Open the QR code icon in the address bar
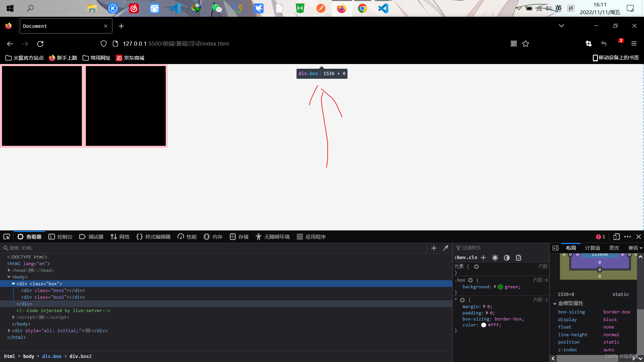 [514, 44]
